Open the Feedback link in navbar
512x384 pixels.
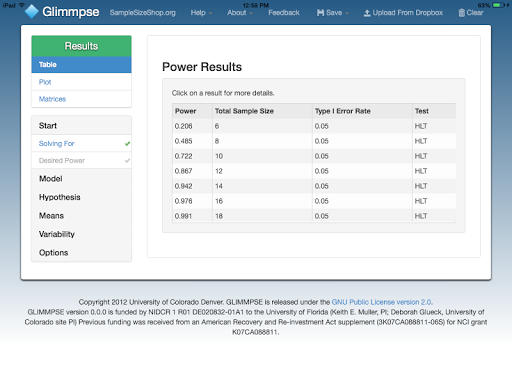(x=284, y=13)
